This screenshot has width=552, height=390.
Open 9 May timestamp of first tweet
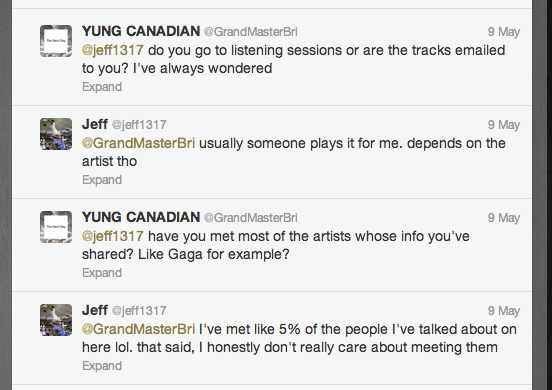click(x=504, y=32)
